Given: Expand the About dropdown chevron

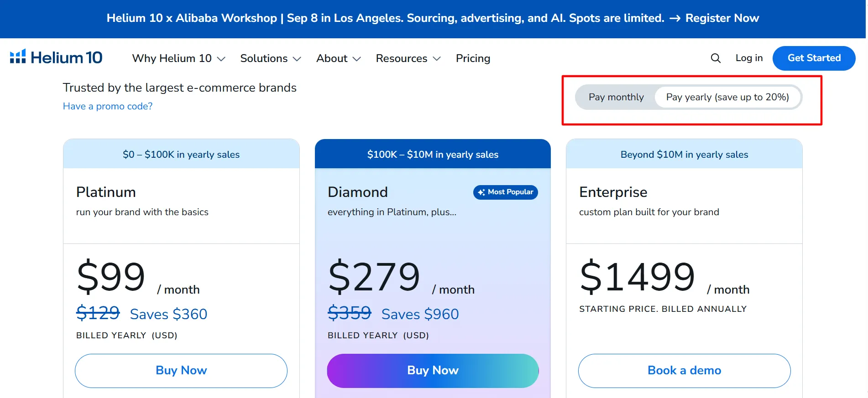Looking at the screenshot, I should click(357, 59).
